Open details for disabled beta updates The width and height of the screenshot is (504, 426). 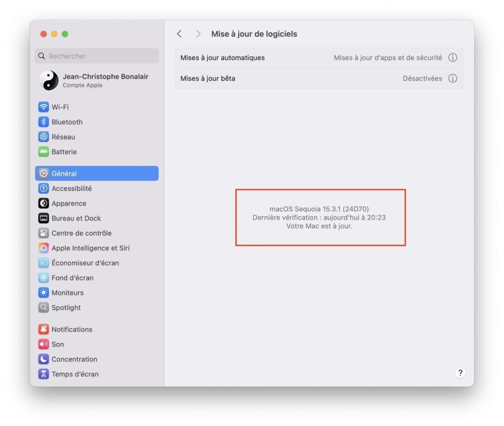click(452, 78)
